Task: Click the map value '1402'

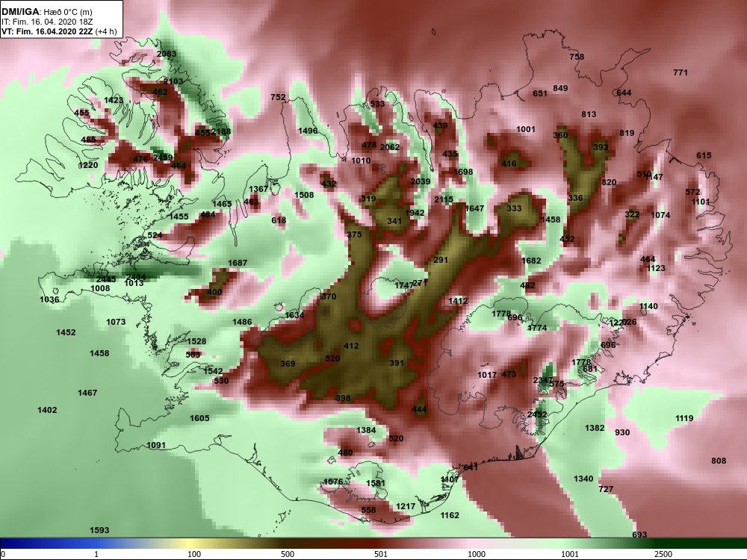Action: 47,410
